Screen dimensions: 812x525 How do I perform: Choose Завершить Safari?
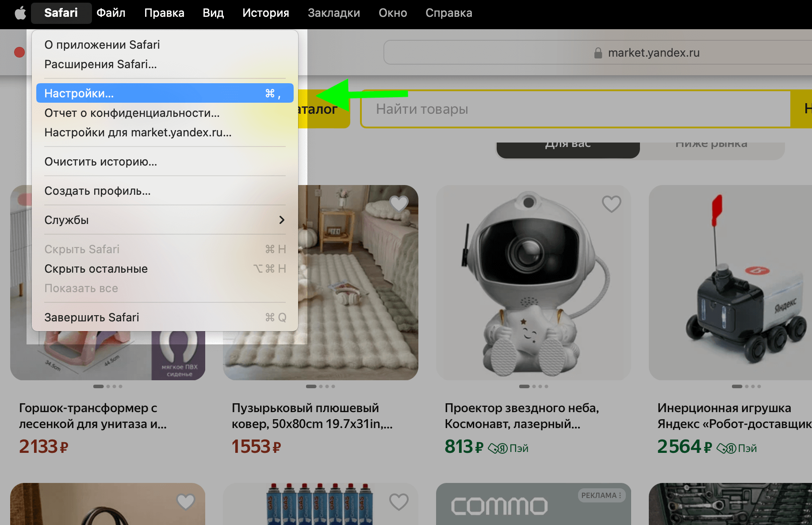click(x=165, y=317)
